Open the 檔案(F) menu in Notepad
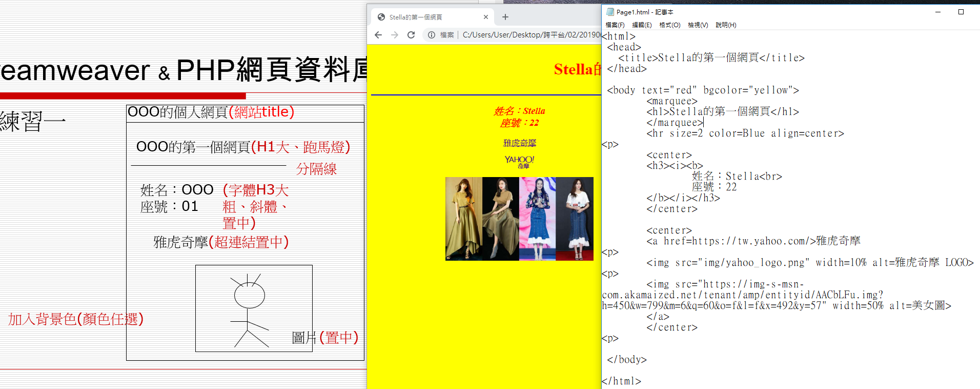Image resolution: width=980 pixels, height=389 pixels. [615, 25]
